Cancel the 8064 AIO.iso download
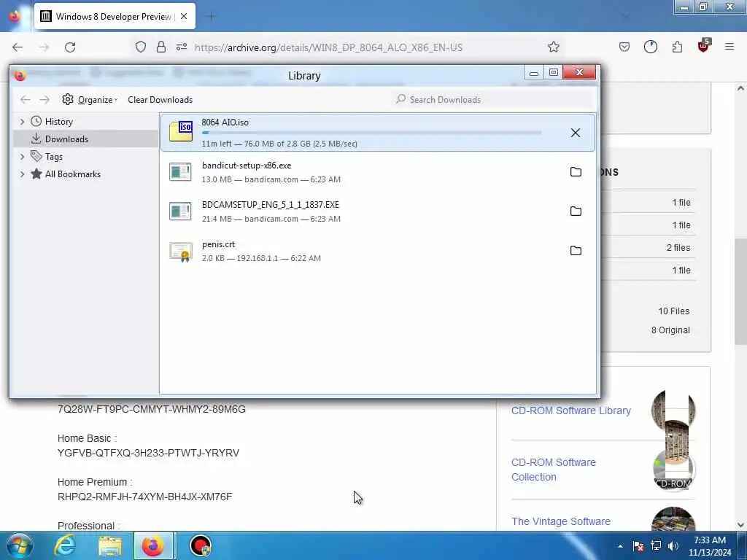Viewport: 747px width, 560px height. [576, 133]
